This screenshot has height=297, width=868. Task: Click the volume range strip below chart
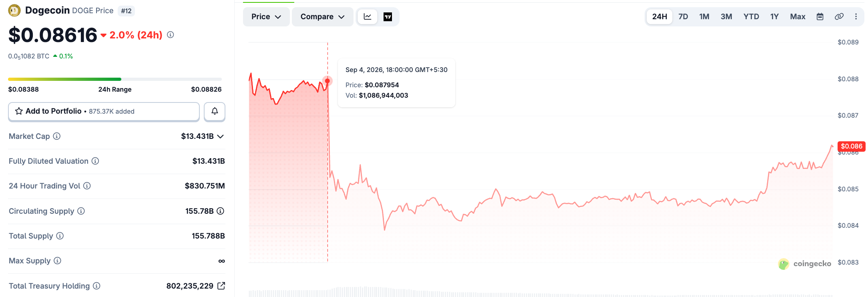click(540, 292)
